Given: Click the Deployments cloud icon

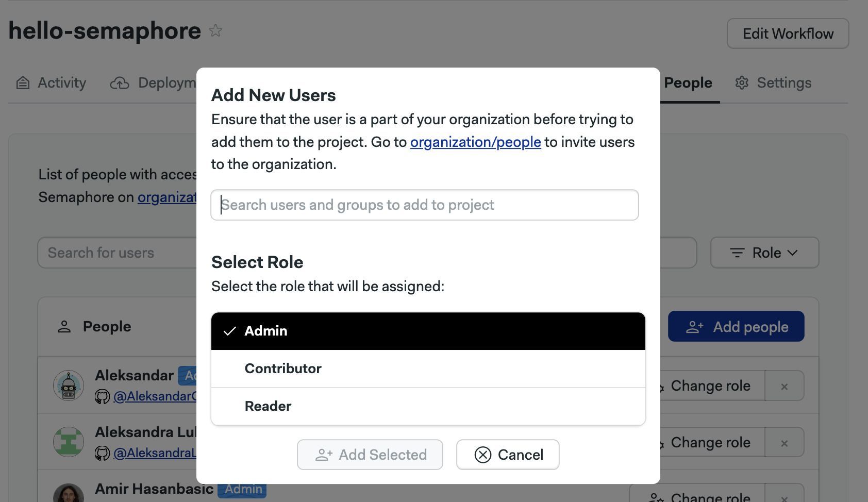Looking at the screenshot, I should click(120, 82).
